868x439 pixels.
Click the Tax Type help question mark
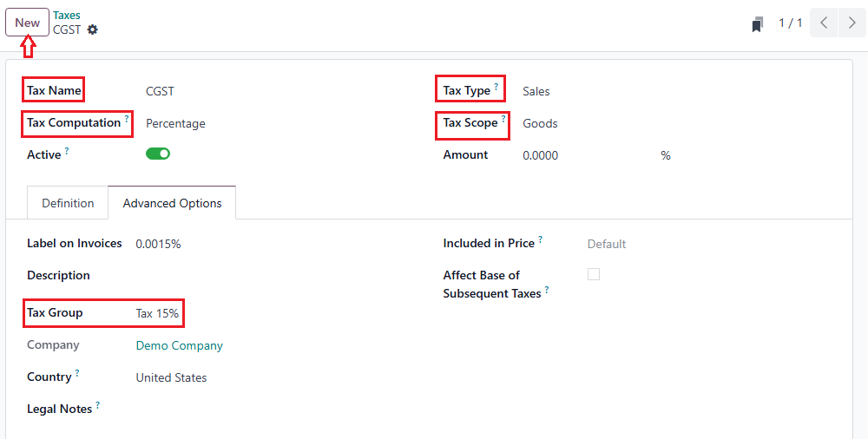coord(496,87)
